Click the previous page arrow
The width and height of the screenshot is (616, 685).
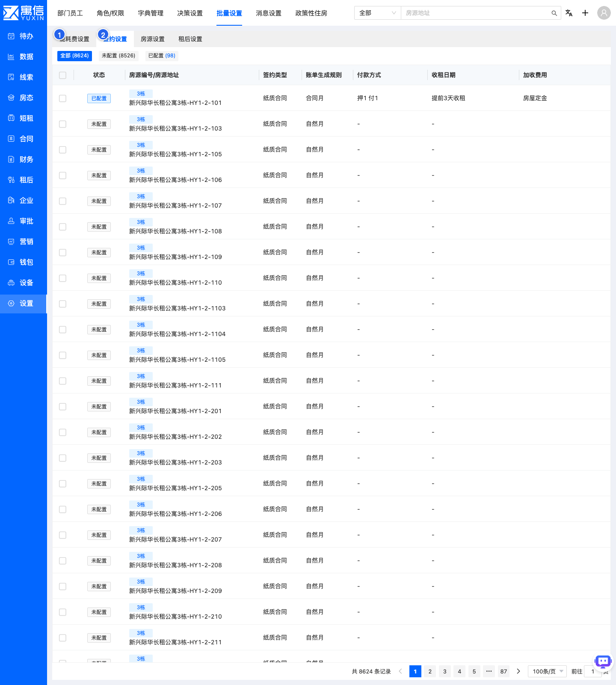point(400,671)
